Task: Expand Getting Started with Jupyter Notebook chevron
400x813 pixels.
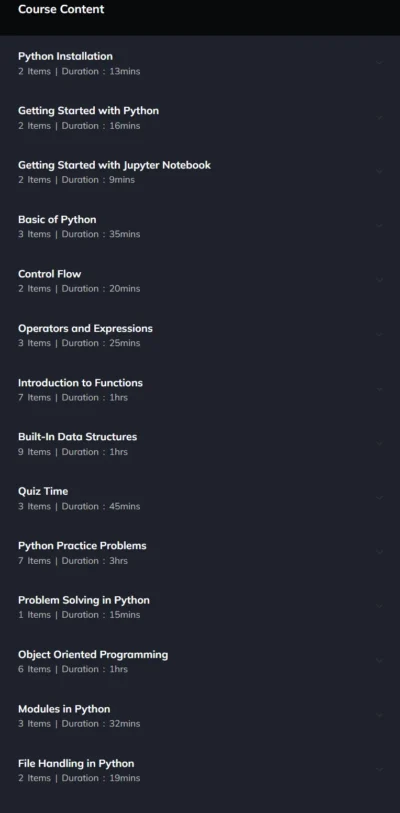Action: pos(379,171)
